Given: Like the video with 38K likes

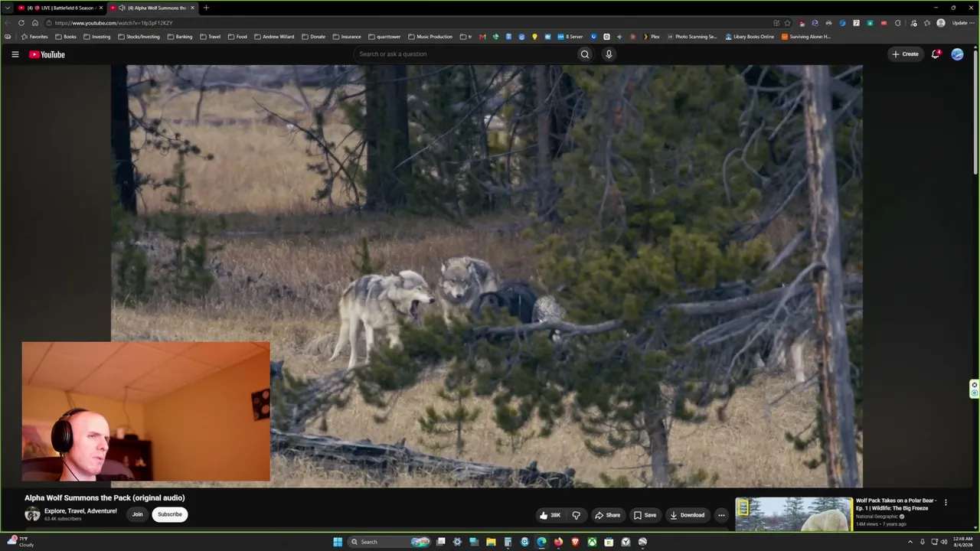Looking at the screenshot, I should click(x=550, y=515).
